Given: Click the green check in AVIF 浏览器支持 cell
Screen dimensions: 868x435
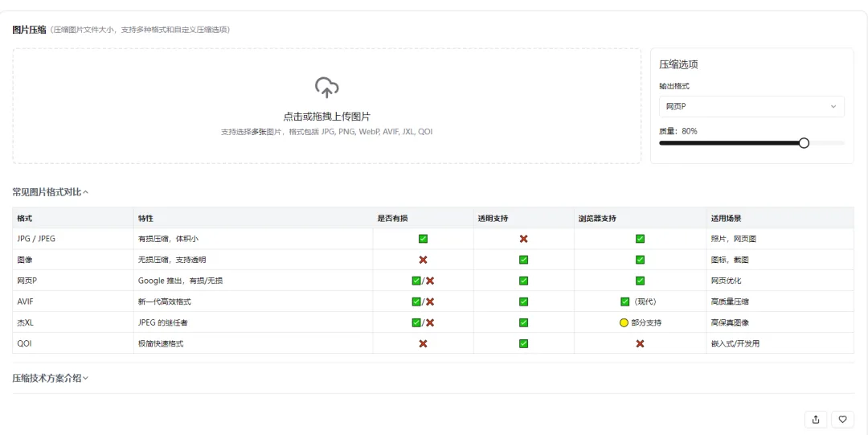Looking at the screenshot, I should pos(625,302).
